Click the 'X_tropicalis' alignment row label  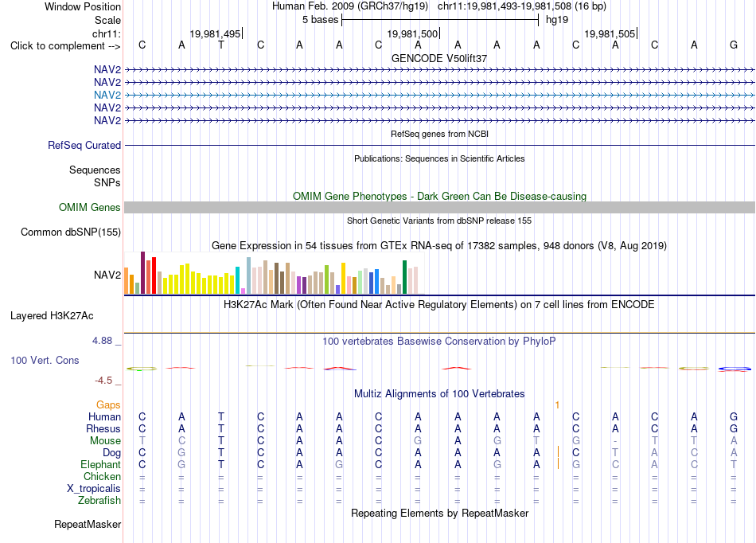(94, 489)
